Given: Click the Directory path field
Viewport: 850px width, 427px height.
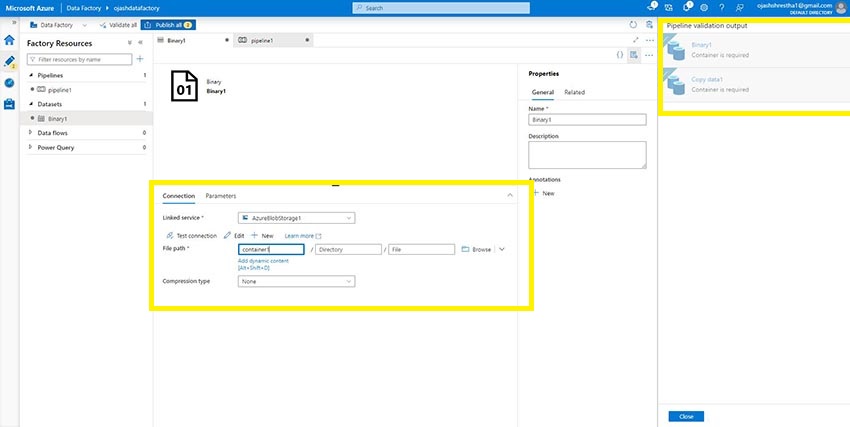Looking at the screenshot, I should click(349, 249).
